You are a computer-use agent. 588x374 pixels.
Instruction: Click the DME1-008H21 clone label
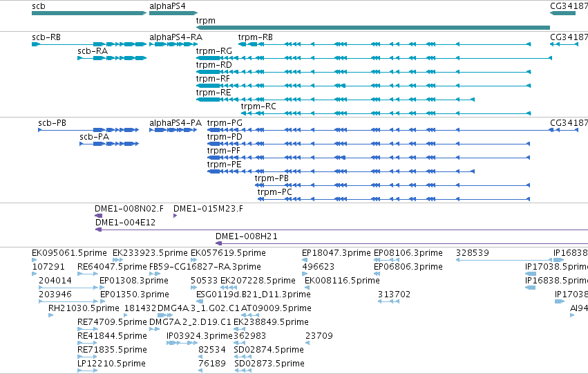247,236
